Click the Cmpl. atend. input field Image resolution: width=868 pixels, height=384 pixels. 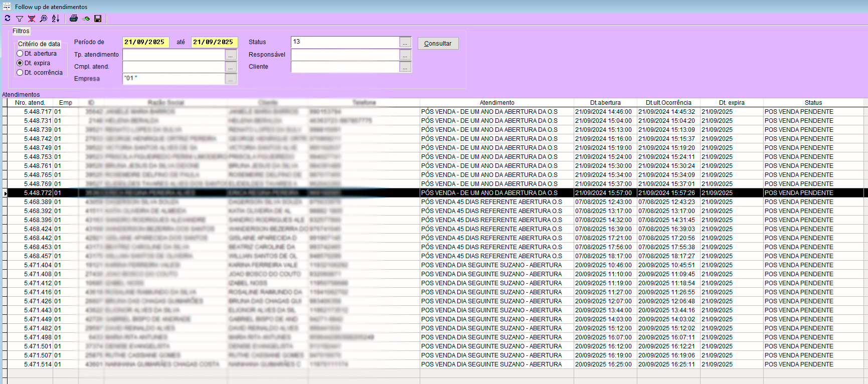(174, 67)
